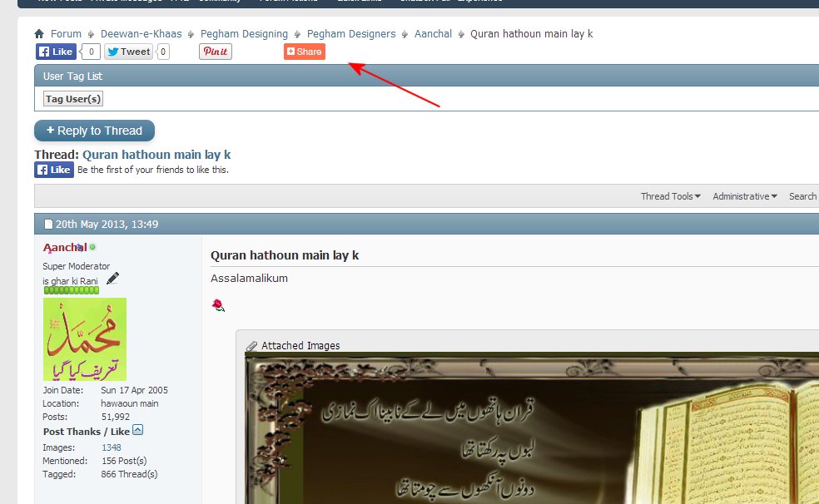Open the Quran hathoun main lay k thread link
The image size is (819, 504).
156,155
